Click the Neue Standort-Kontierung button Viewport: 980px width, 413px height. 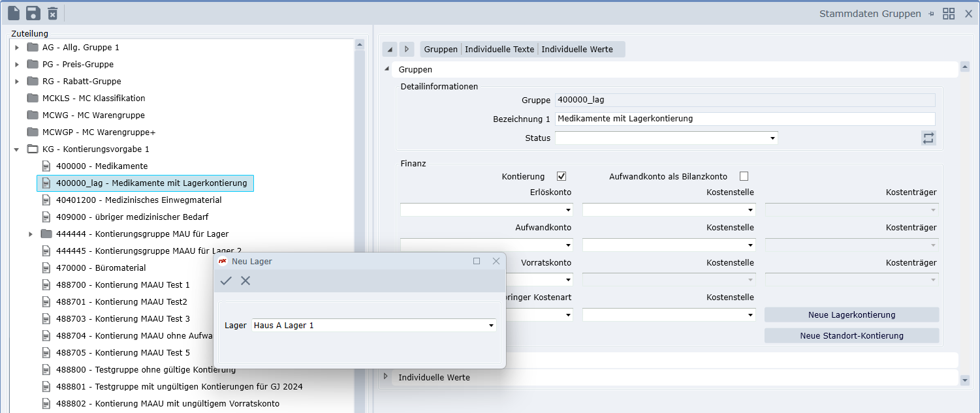[851, 336]
